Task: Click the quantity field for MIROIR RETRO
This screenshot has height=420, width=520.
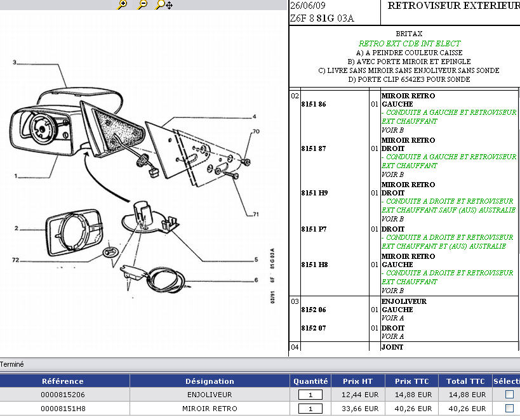Action: click(310, 409)
